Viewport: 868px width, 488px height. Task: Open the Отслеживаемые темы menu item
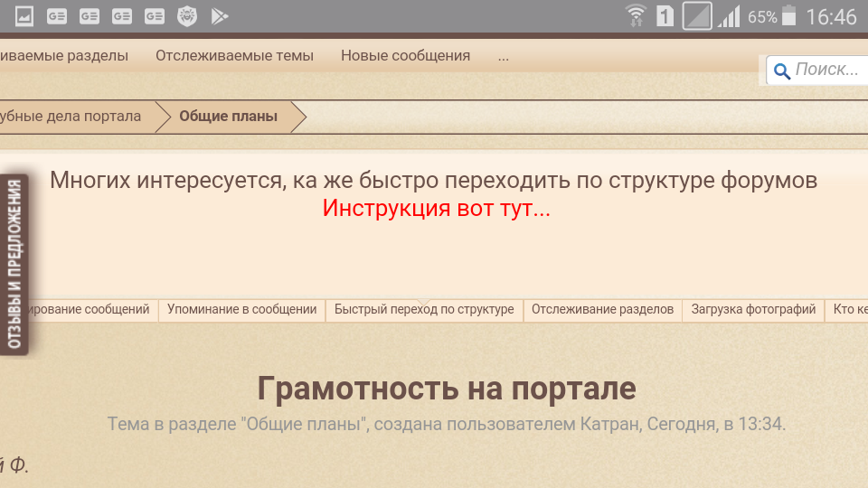(234, 56)
